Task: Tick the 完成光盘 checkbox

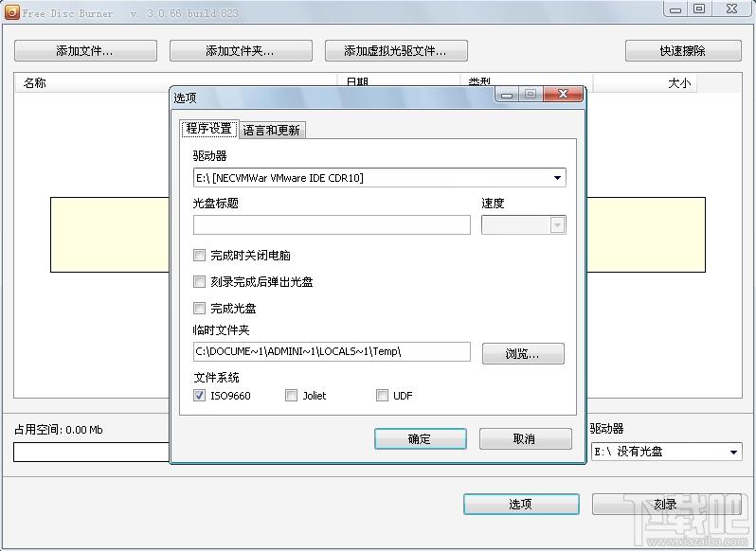Action: click(199, 308)
